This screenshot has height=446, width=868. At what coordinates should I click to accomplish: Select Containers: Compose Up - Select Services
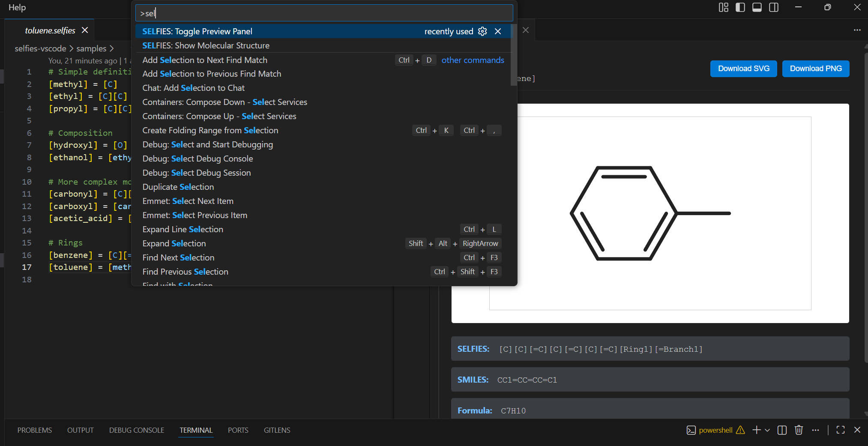click(x=323, y=116)
